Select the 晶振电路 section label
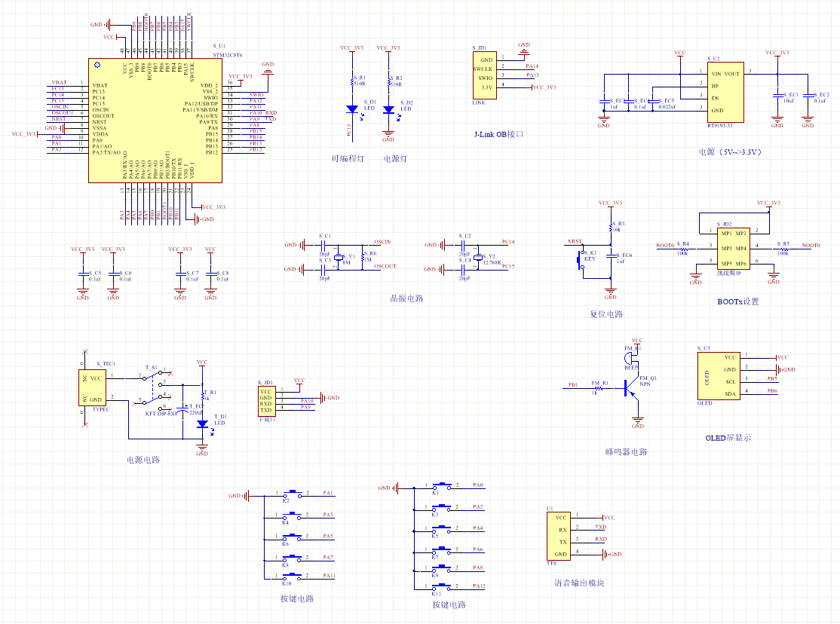This screenshot has width=840, height=624. pos(406,298)
